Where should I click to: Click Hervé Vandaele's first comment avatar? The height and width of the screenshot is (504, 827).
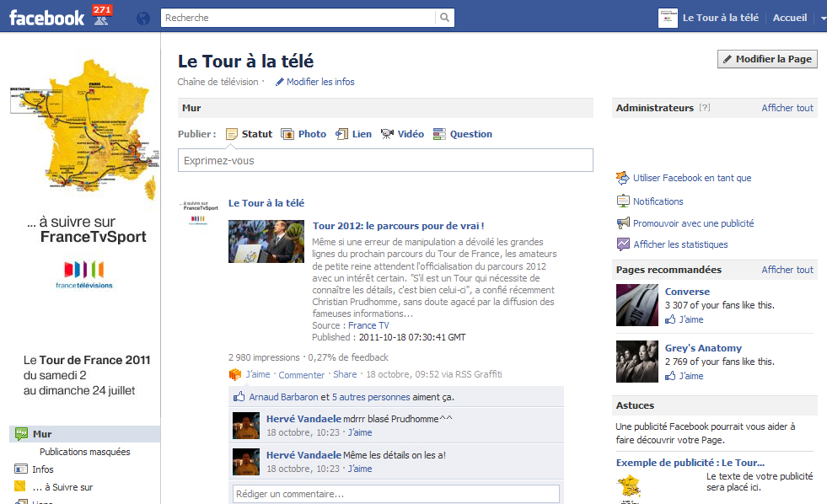[246, 426]
